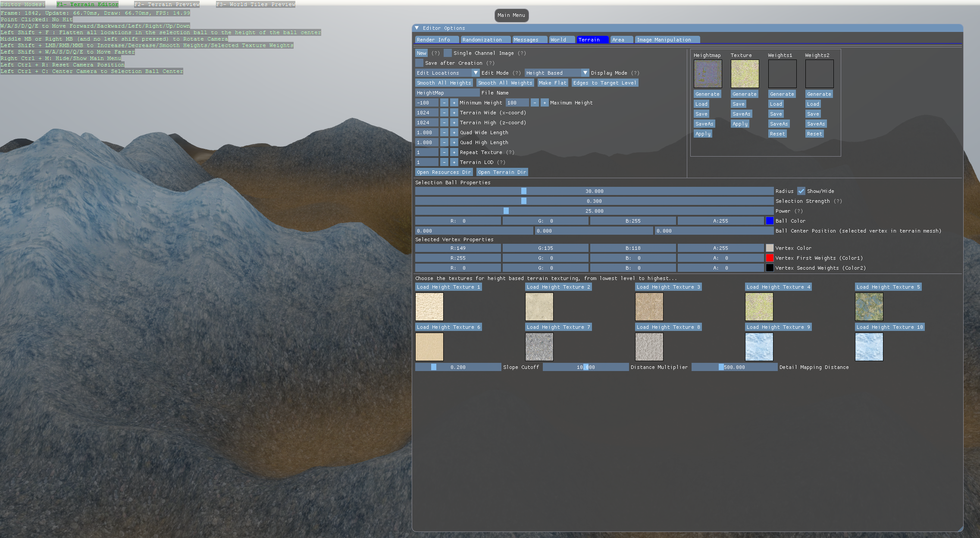This screenshot has height=538, width=980.
Task: Enable the Single Channel Image checkbox
Action: point(448,53)
